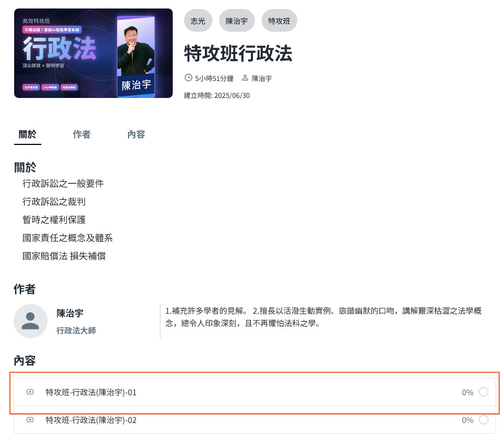This screenshot has height=436, width=504.
Task: Click author name 陳治宇 in 作者 section
Action: [70, 313]
